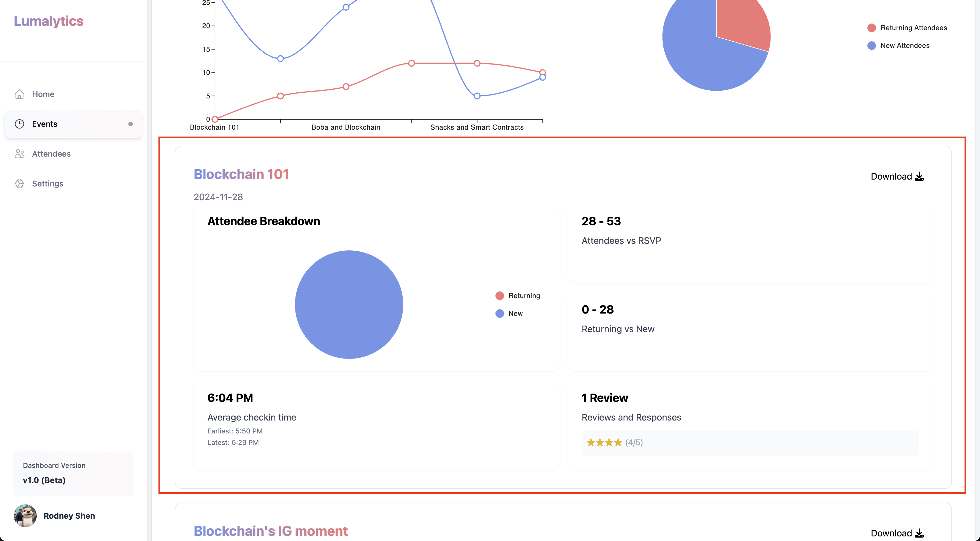Click the Rodney Shen profile avatar

[25, 515]
